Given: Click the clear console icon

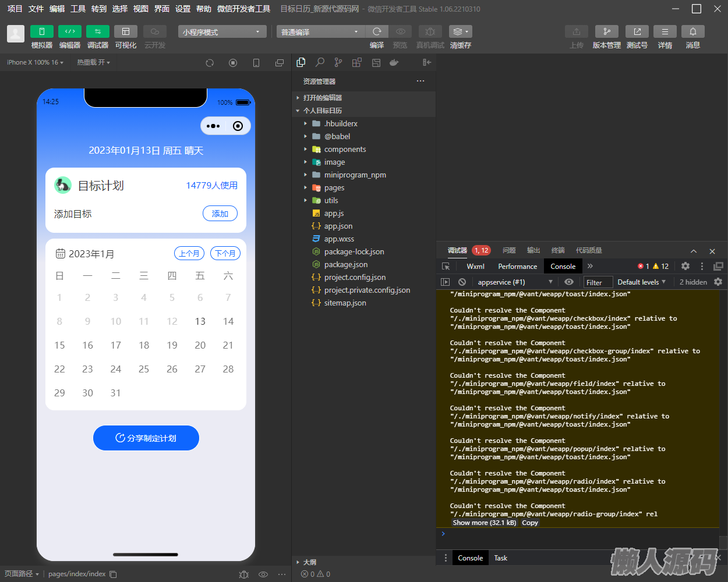Looking at the screenshot, I should 462,282.
